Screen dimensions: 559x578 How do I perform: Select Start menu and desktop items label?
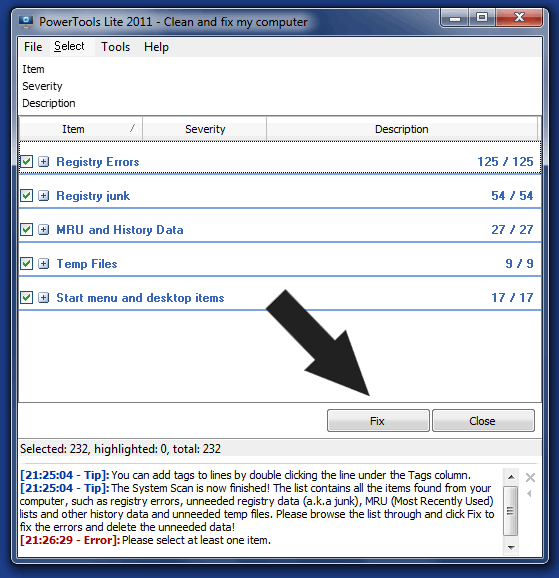pos(140,297)
